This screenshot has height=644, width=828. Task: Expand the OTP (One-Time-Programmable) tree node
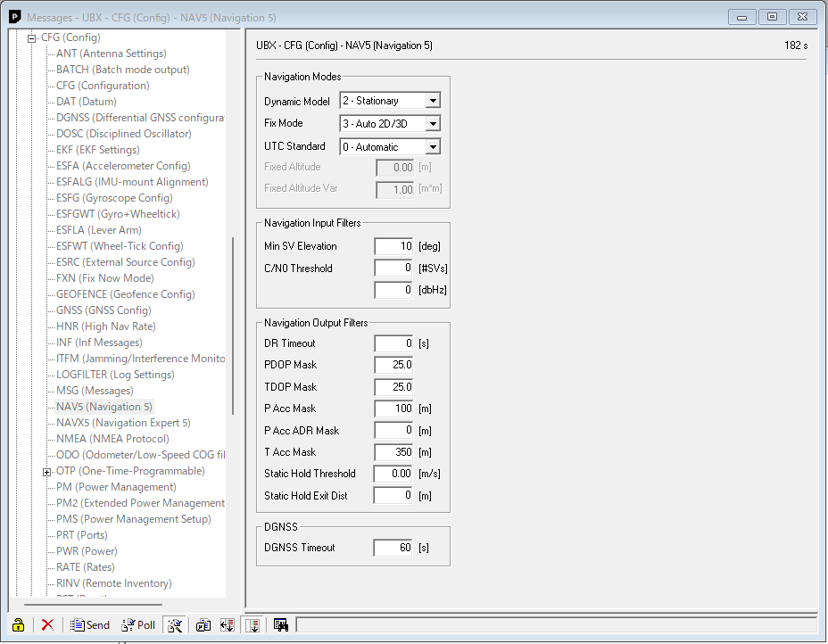click(x=46, y=471)
